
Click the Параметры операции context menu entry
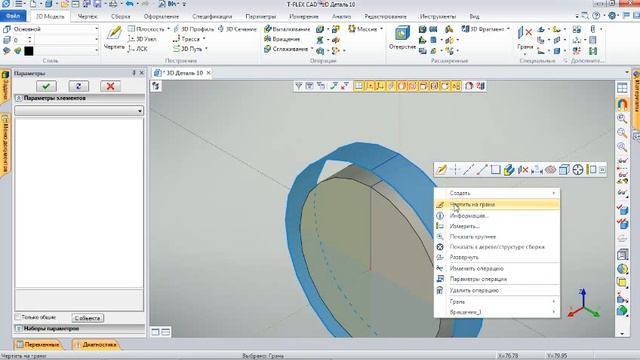coord(497,279)
